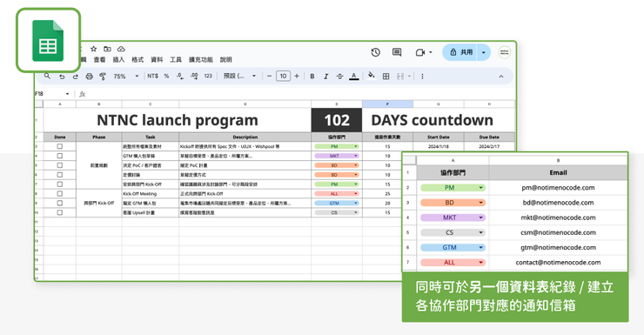Check the Done box for Kick-Off Meeting row
The width and height of the screenshot is (644, 335).
pyautogui.click(x=59, y=194)
